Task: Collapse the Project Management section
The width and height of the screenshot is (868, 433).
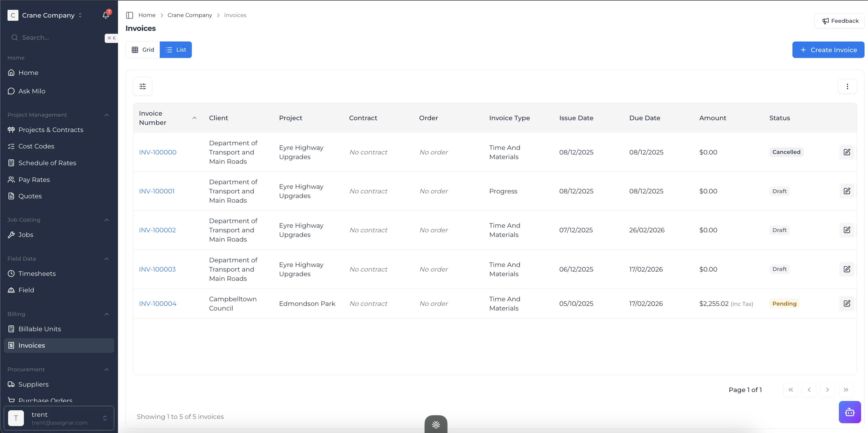Action: (x=106, y=115)
